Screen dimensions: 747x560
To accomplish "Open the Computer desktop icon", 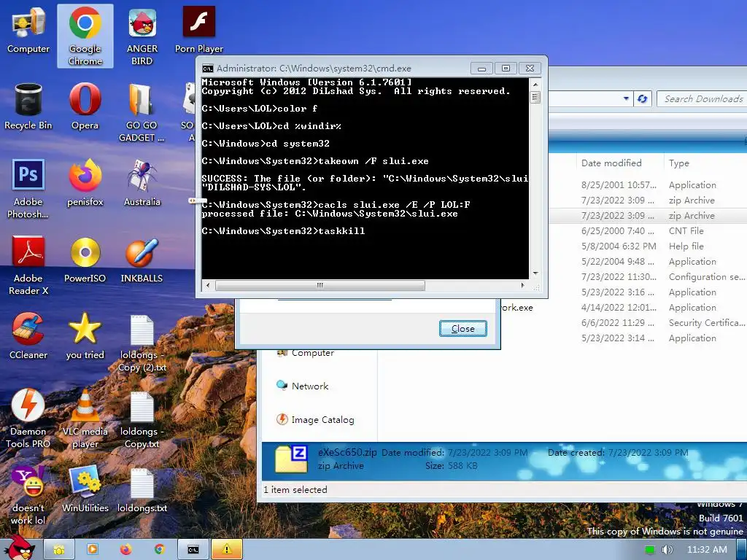I will pyautogui.click(x=28, y=31).
